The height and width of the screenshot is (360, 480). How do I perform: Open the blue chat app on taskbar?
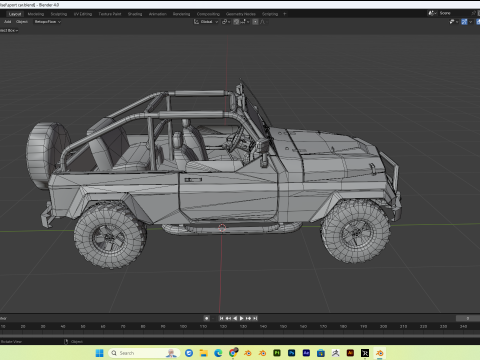tap(189, 353)
